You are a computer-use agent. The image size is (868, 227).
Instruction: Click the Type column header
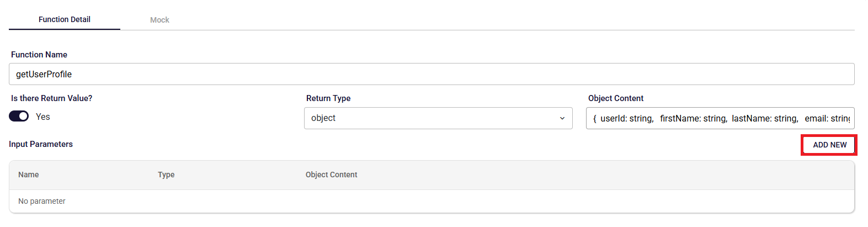tap(166, 175)
